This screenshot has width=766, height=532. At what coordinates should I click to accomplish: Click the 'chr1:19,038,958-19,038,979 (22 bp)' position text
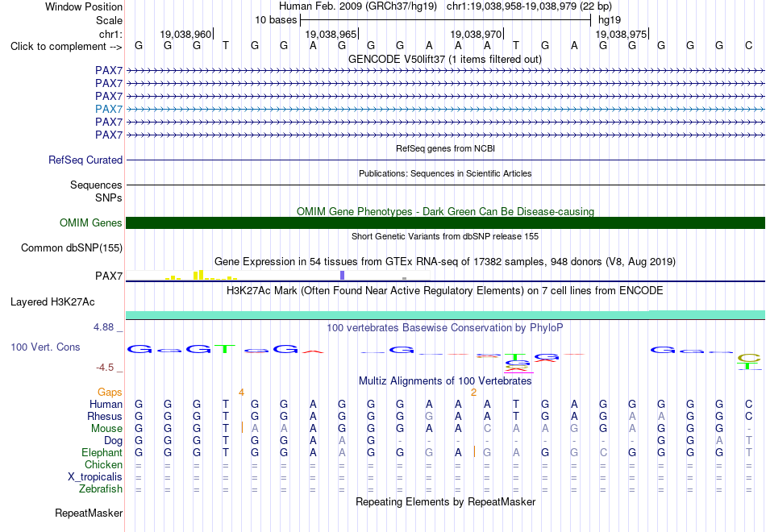[x=529, y=6]
